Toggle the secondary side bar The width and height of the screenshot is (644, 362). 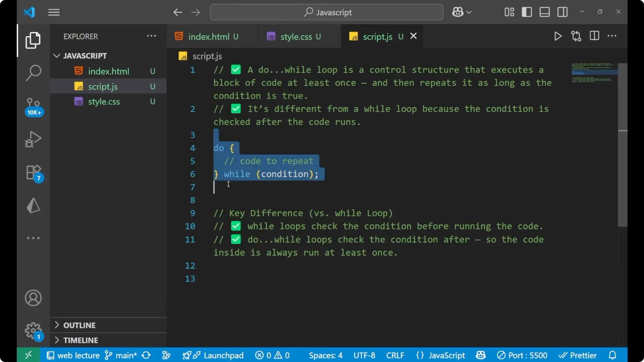tap(562, 12)
